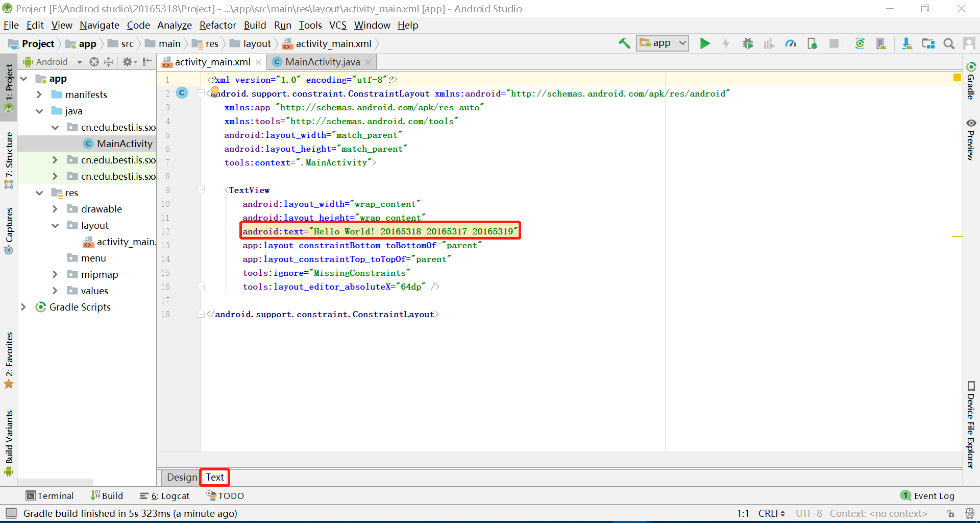Fold the TextView tag at line 9
Screen dimensions: 980x523
(201, 190)
